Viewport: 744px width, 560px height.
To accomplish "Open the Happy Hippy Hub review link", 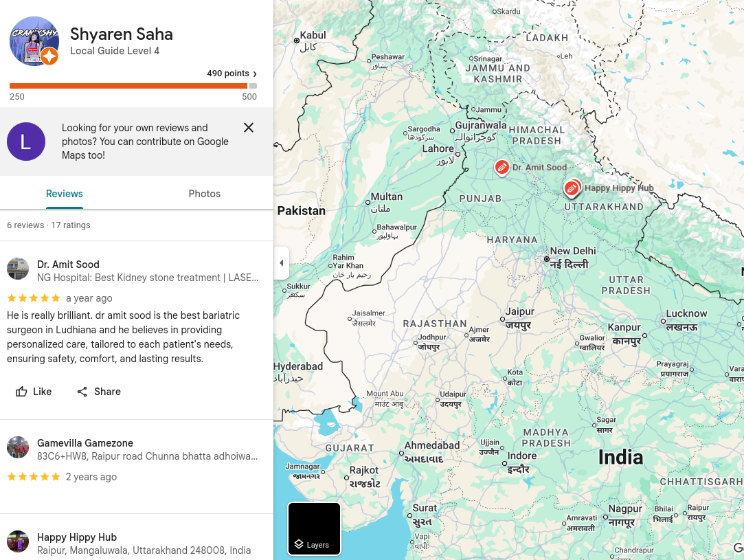I will point(77,537).
